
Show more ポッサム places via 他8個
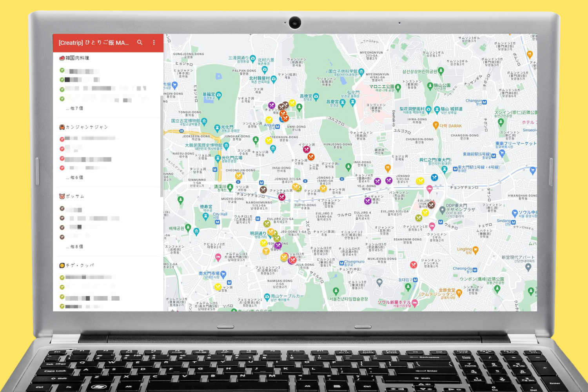76,247
